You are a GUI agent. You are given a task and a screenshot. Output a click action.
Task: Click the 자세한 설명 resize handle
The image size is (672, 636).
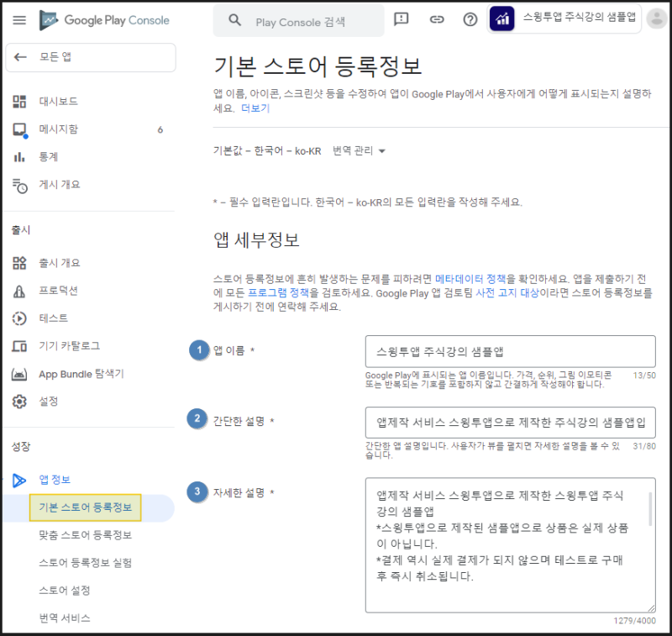coord(651,608)
